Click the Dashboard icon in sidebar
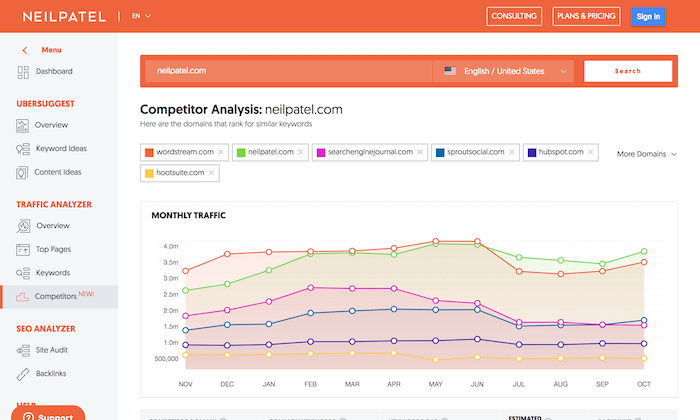This screenshot has width=700, height=420. tap(23, 72)
